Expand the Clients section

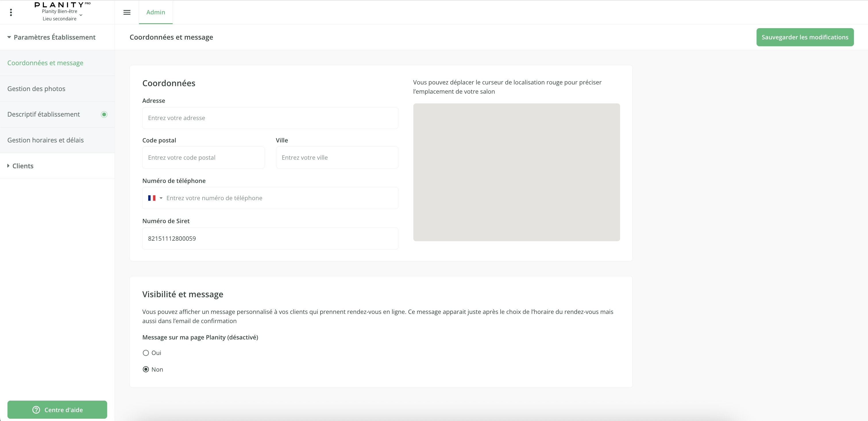coord(8,166)
